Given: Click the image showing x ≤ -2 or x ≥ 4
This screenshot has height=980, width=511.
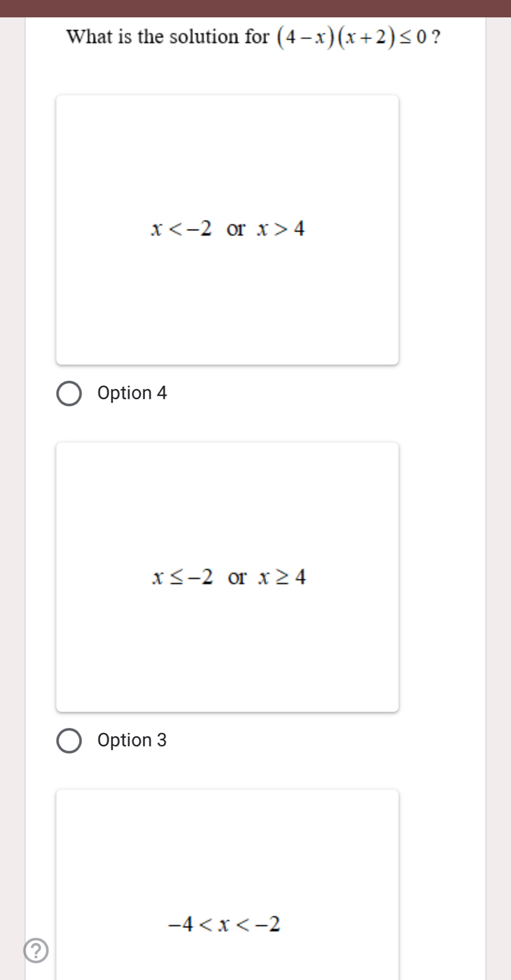Looking at the screenshot, I should point(228,577).
